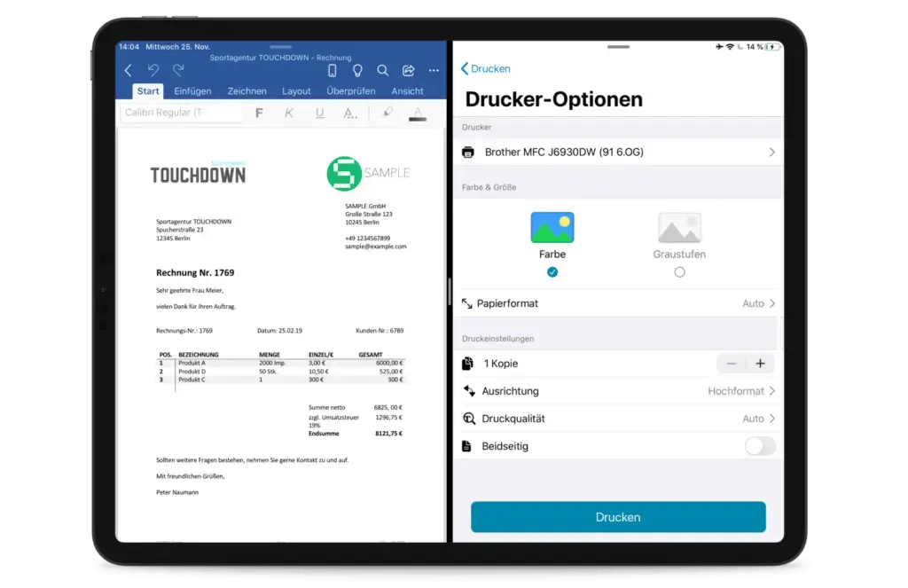Open the Layout ribbon tab
The width and height of the screenshot is (908, 588).
coord(296,91)
